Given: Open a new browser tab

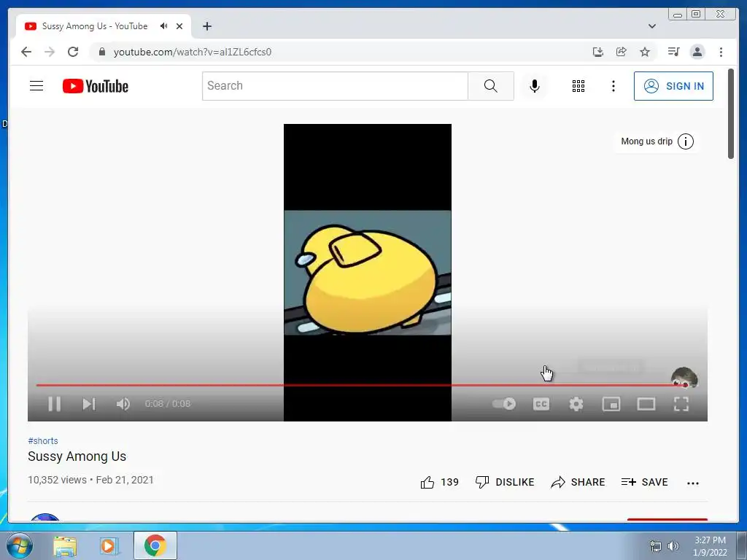Looking at the screenshot, I should [206, 26].
